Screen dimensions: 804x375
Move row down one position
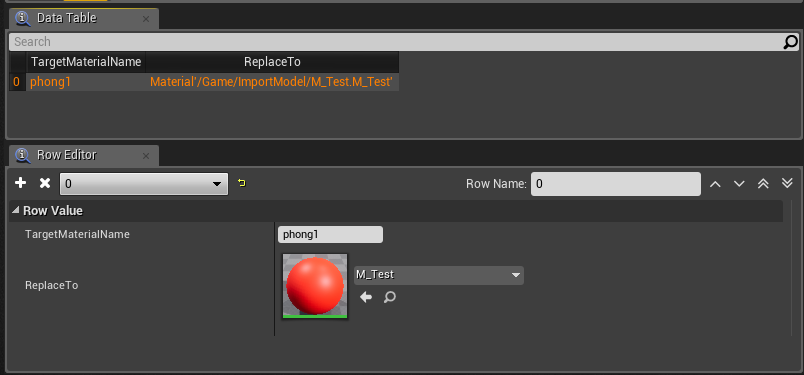(739, 184)
